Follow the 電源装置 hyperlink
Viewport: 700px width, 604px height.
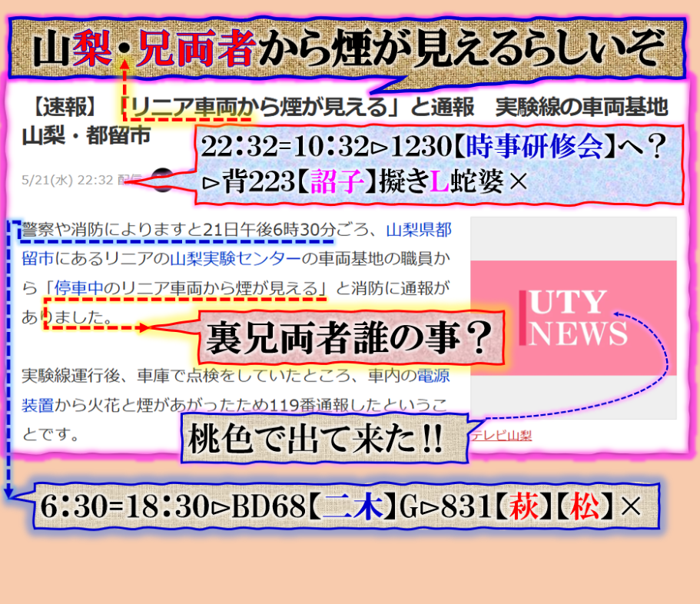(x=433, y=377)
